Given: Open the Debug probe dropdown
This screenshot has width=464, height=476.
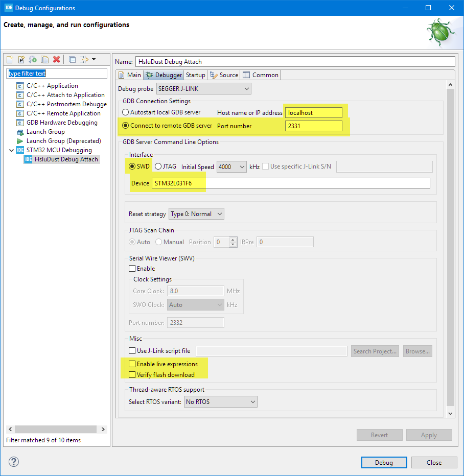Looking at the screenshot, I should pyautogui.click(x=203, y=88).
